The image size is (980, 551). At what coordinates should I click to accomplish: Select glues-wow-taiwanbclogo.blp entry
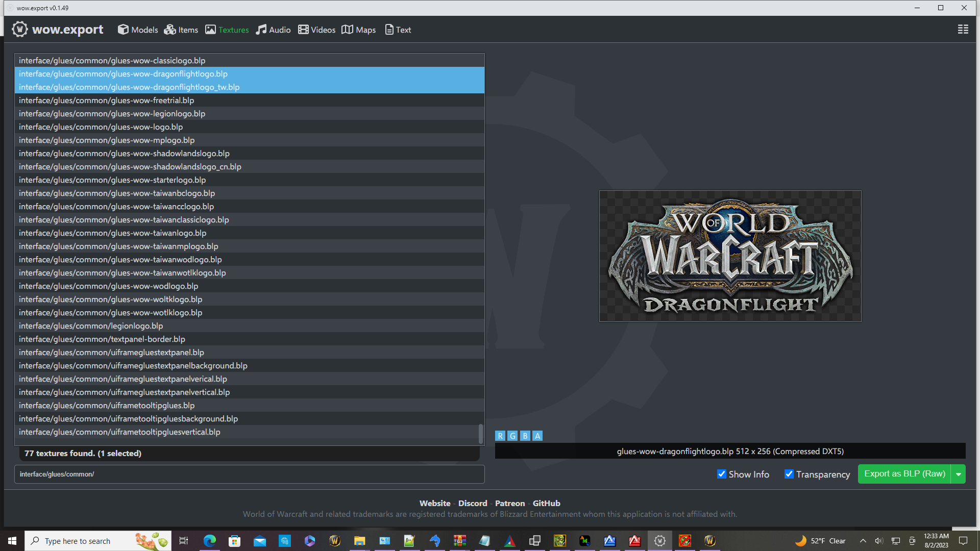click(x=250, y=193)
